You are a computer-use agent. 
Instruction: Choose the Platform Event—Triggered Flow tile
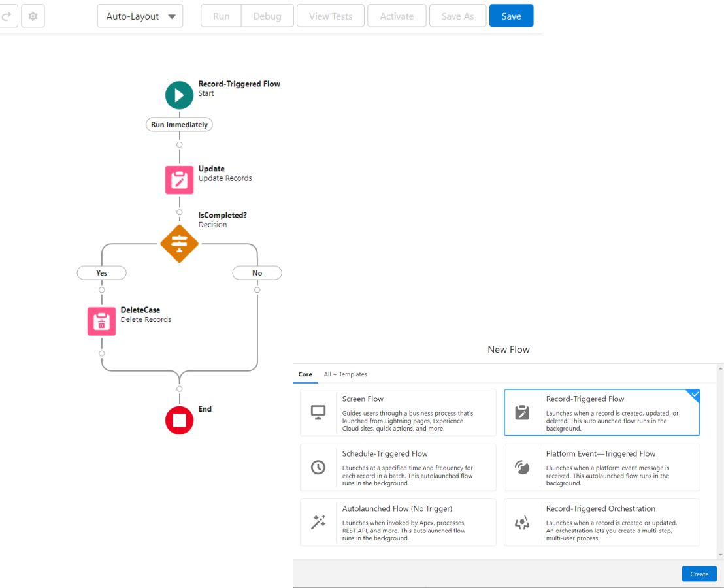pyautogui.click(x=601, y=467)
